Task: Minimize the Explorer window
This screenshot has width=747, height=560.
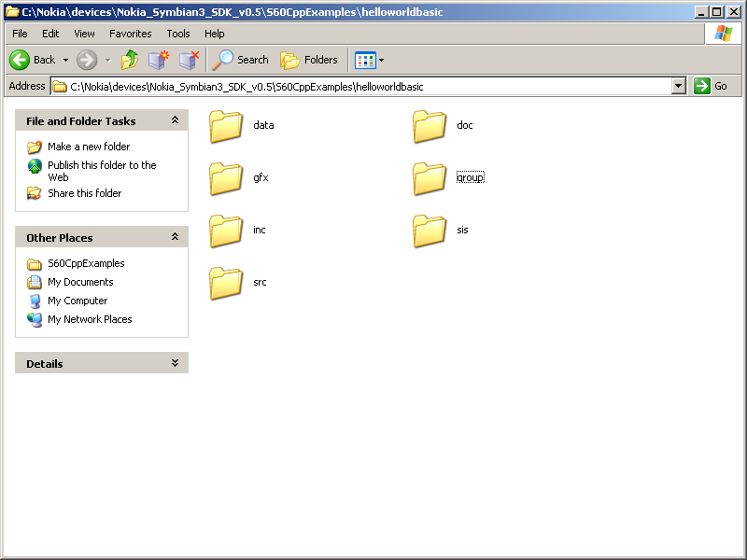Action: coord(700,12)
